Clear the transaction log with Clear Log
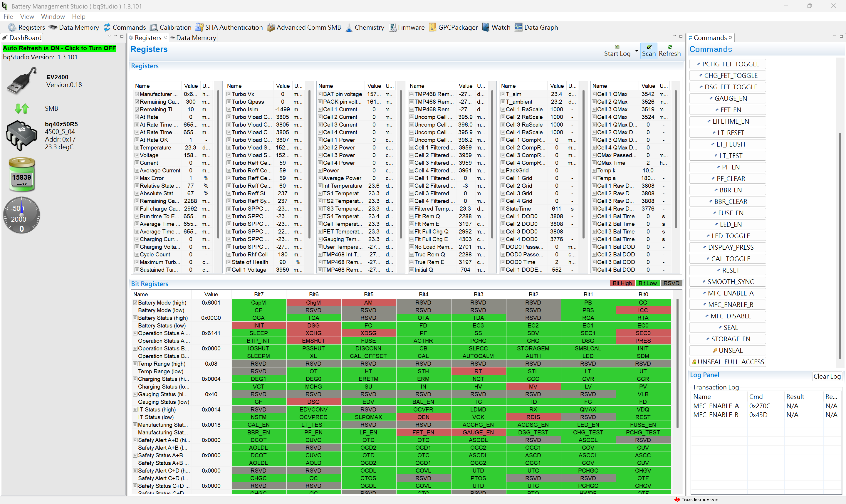This screenshot has width=846, height=504. (827, 376)
